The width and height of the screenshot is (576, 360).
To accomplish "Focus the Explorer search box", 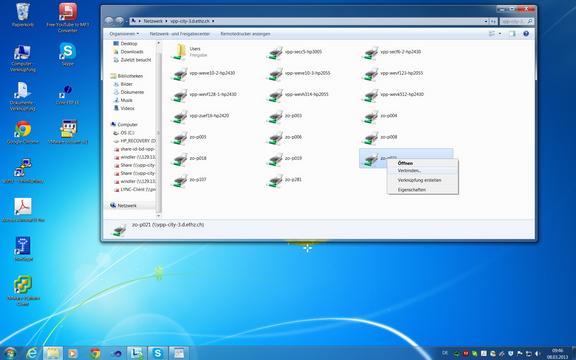I will [x=516, y=21].
